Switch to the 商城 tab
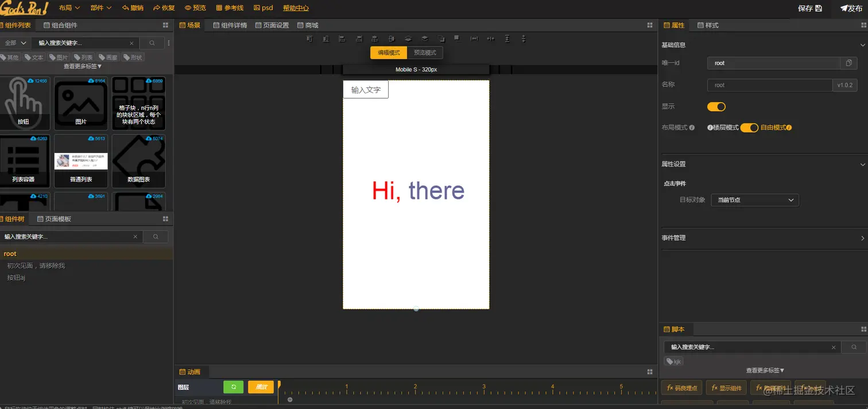The width and height of the screenshot is (868, 409). [308, 25]
